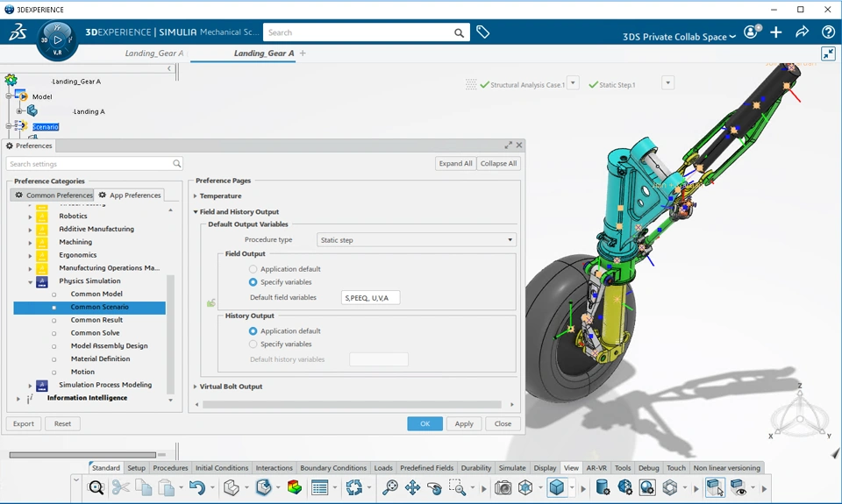Click the Default field variables input
Image resolution: width=842 pixels, height=504 pixels.
point(370,298)
